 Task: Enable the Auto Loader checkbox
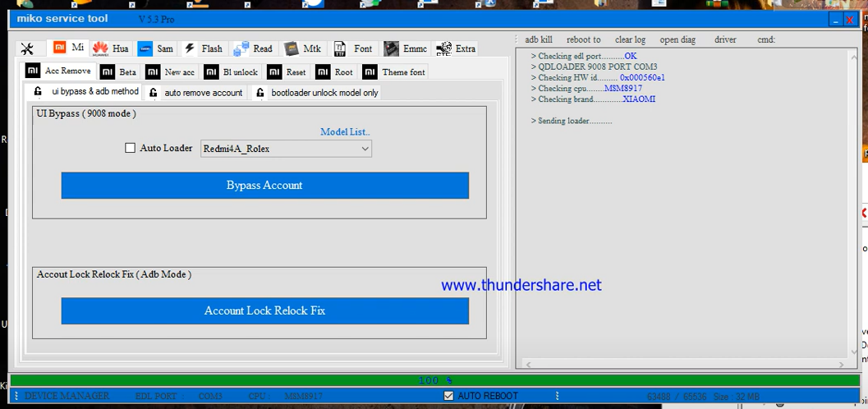pos(130,148)
